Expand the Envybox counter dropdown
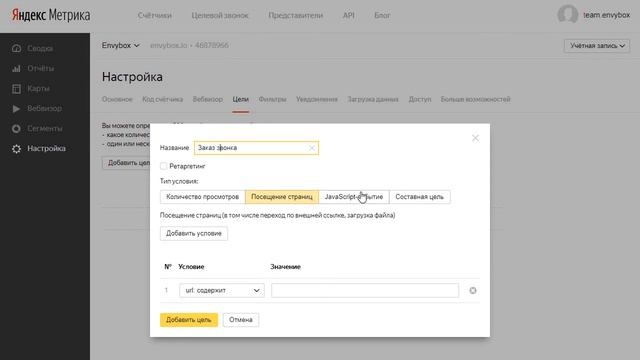Image resolution: width=640 pixels, height=360 pixels. pos(120,45)
